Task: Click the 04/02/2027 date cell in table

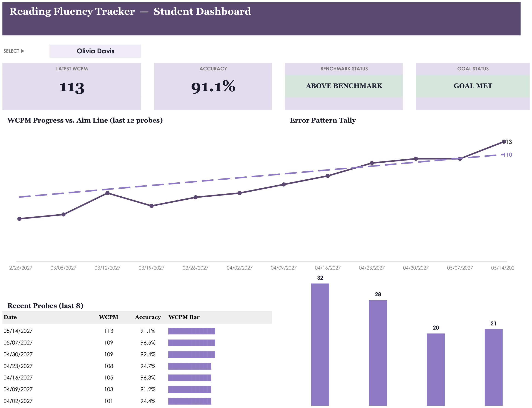Action: tap(18, 401)
